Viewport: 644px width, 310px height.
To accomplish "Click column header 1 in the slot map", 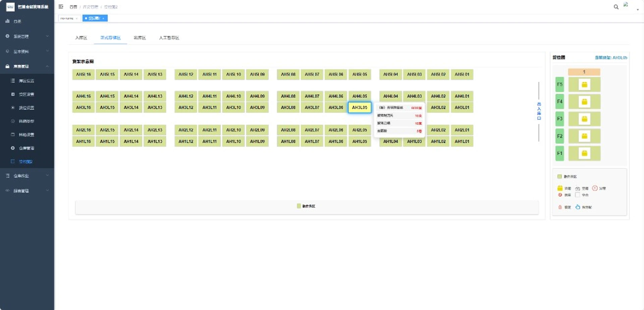I will [584, 72].
